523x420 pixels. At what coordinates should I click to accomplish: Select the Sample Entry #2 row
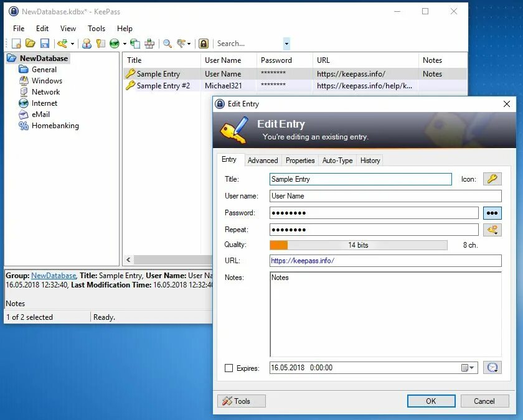click(295, 86)
